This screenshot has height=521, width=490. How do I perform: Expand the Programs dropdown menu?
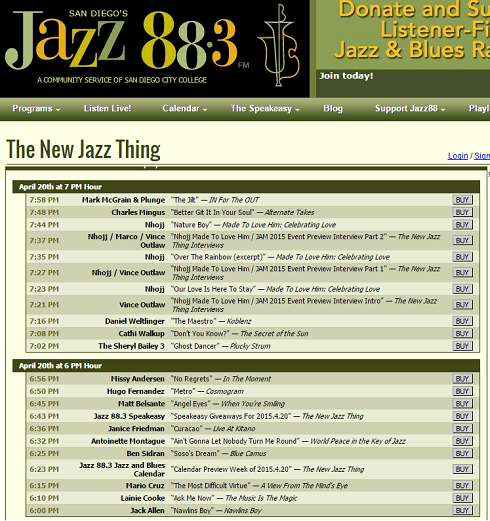pyautogui.click(x=36, y=109)
